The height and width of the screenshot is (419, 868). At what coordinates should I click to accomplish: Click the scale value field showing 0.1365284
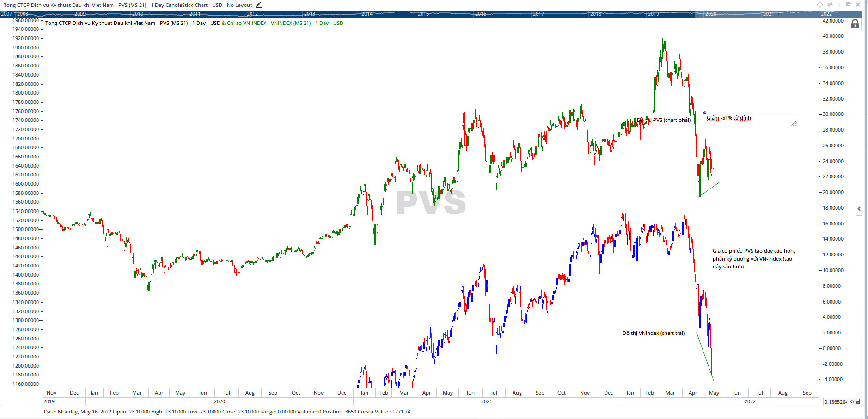pyautogui.click(x=835, y=402)
